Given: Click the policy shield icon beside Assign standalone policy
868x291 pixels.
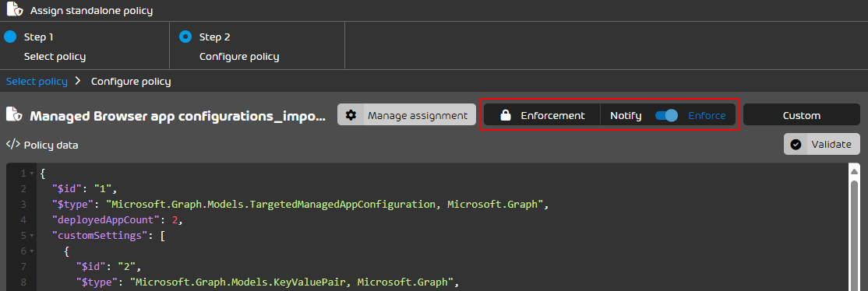Looking at the screenshot, I should coord(15,10).
